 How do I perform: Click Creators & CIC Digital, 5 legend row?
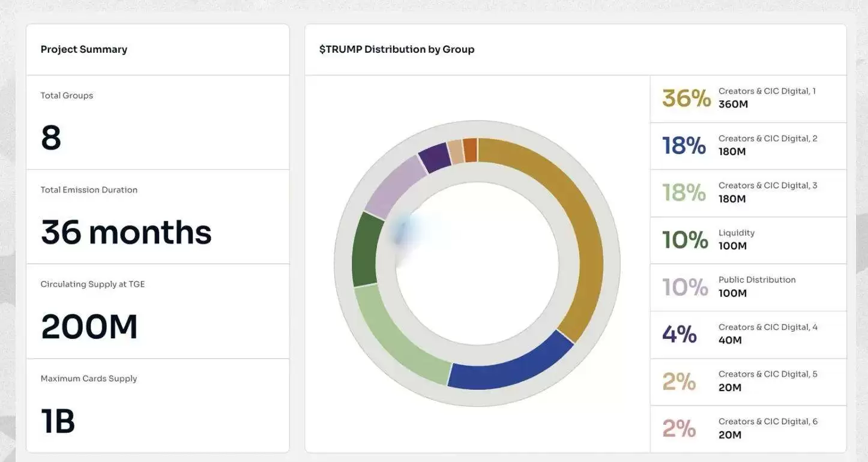[x=748, y=382]
